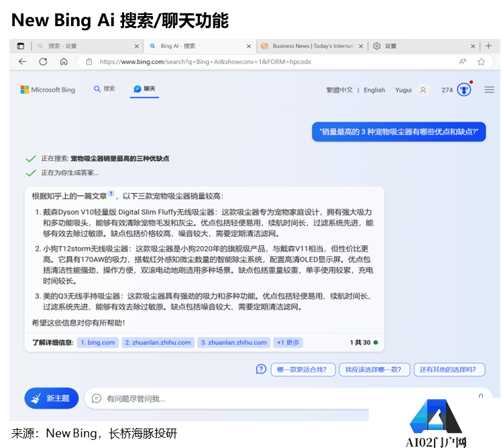The width and height of the screenshot is (503, 448).
Task: Open the hamburger menu icon
Action: click(489, 90)
